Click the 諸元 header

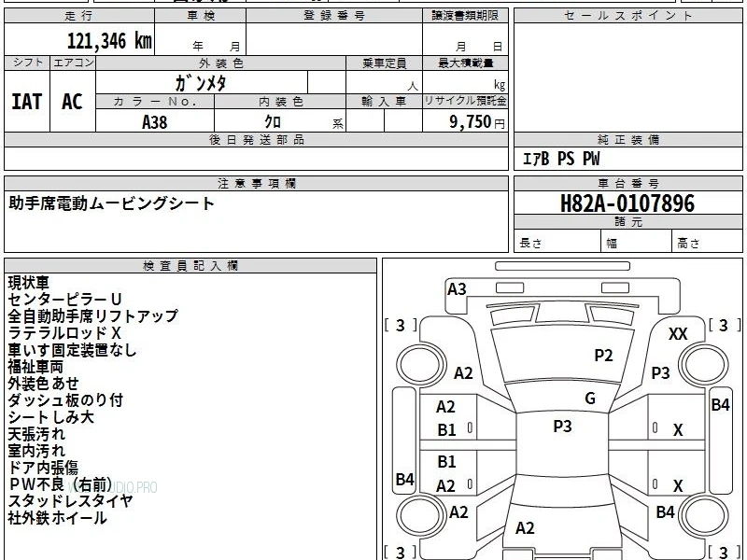tap(627, 222)
